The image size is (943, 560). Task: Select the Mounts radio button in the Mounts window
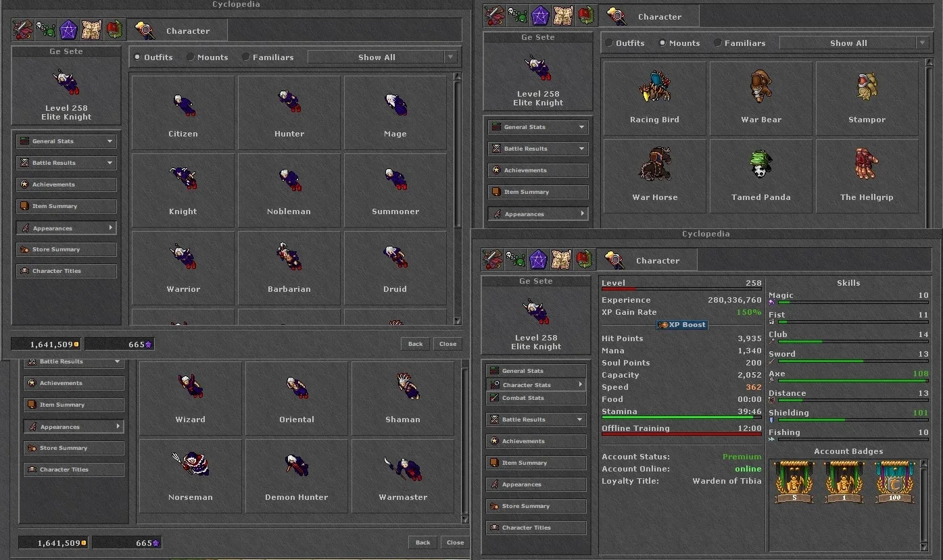click(662, 43)
